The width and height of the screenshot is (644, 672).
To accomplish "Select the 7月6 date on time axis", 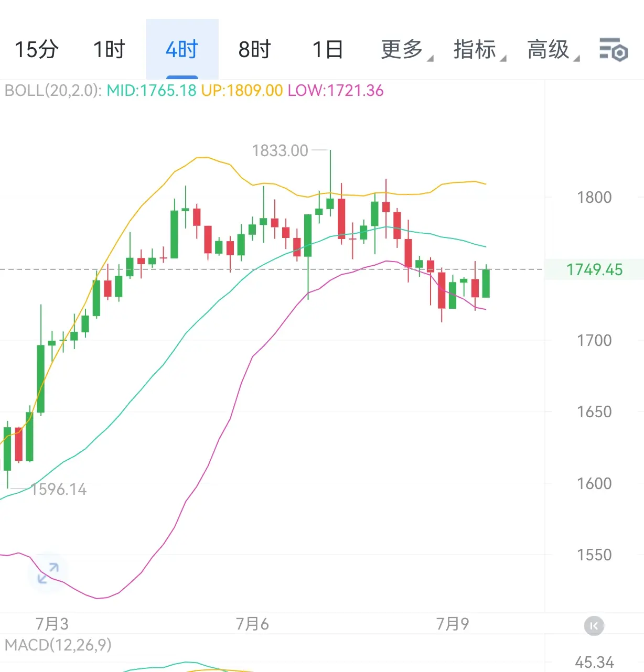I will coord(252,624).
